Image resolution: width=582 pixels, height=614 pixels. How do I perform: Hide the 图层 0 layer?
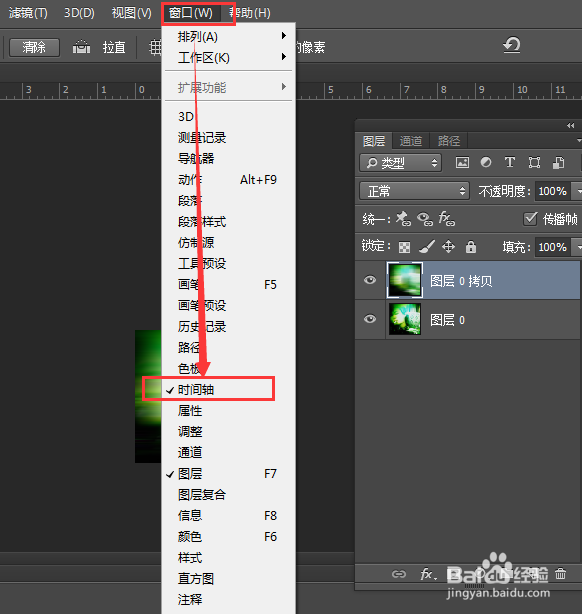tap(369, 319)
